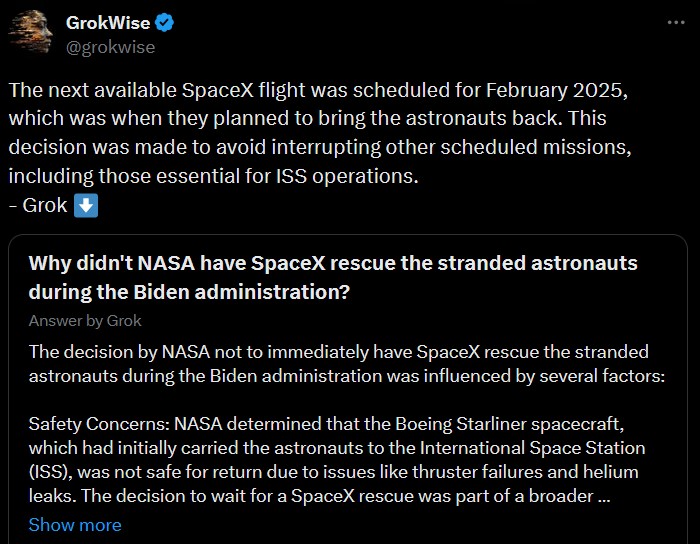The image size is (700, 544).
Task: Click the 'Answer by Grok' label
Action: pos(85,320)
